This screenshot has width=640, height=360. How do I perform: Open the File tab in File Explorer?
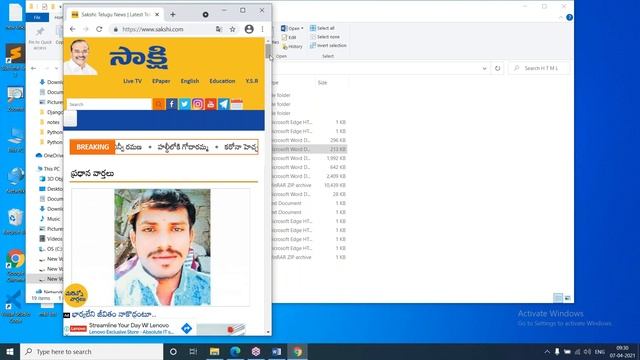[x=37, y=18]
